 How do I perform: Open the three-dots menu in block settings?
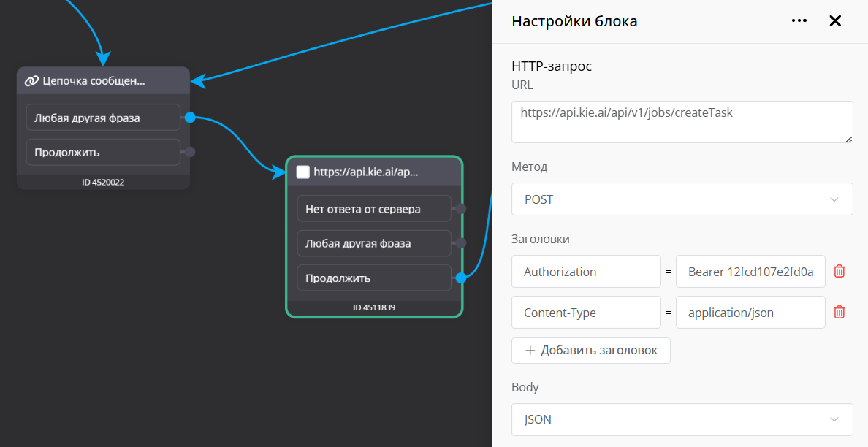point(799,21)
